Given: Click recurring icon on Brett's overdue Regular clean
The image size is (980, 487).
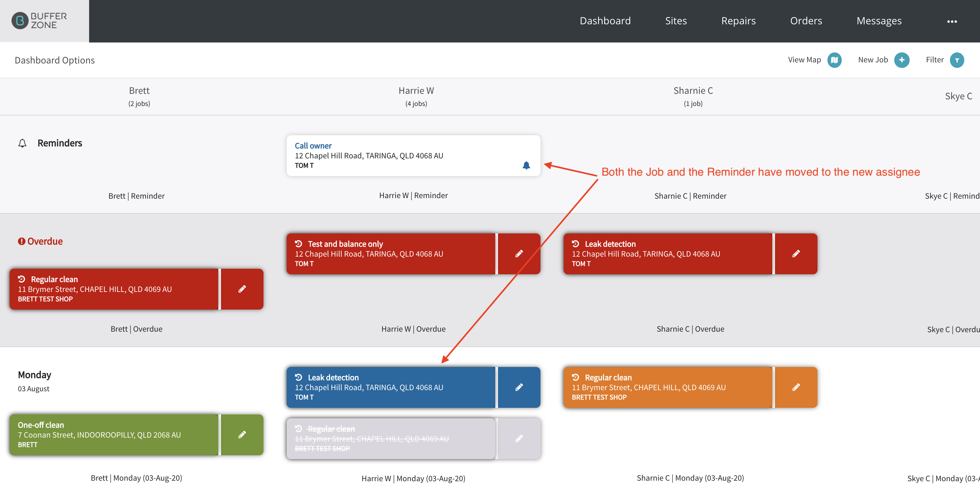Looking at the screenshot, I should (22, 279).
